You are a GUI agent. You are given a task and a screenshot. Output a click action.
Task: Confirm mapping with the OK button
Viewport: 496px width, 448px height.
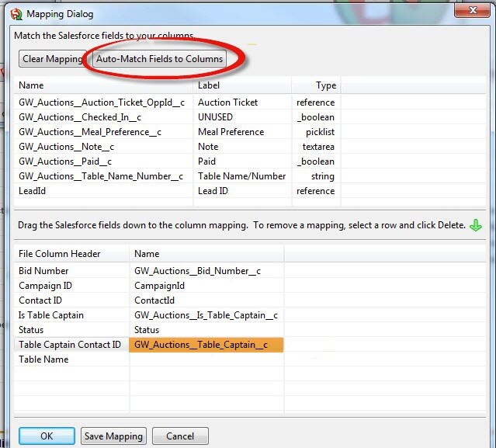point(47,436)
